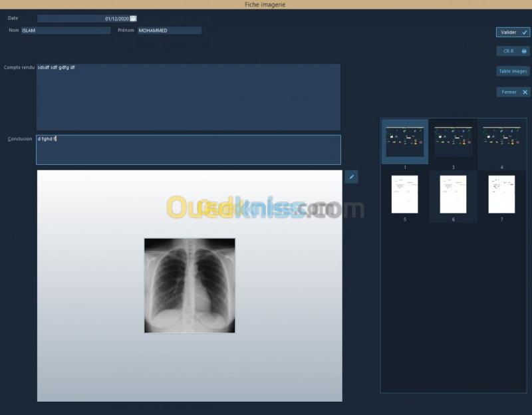Click the Fiche imagerie window title

[x=265, y=5]
